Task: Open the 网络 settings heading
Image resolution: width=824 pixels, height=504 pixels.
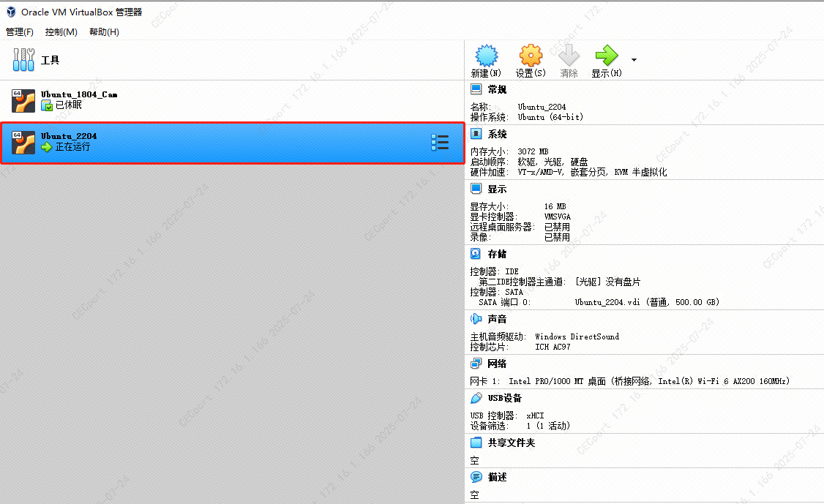Action: 497,364
